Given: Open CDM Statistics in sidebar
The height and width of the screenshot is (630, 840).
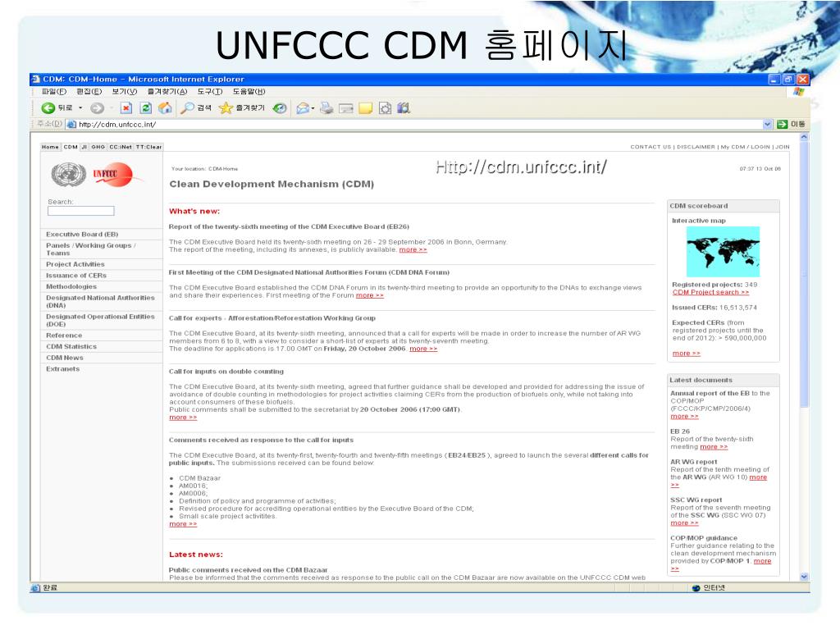Looking at the screenshot, I should tap(71, 347).
